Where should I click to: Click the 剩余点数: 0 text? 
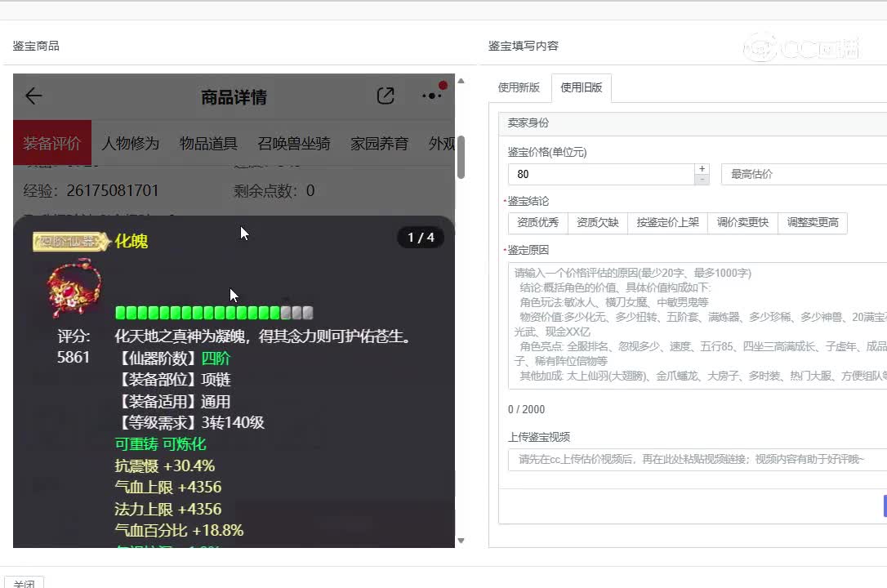[x=274, y=191]
